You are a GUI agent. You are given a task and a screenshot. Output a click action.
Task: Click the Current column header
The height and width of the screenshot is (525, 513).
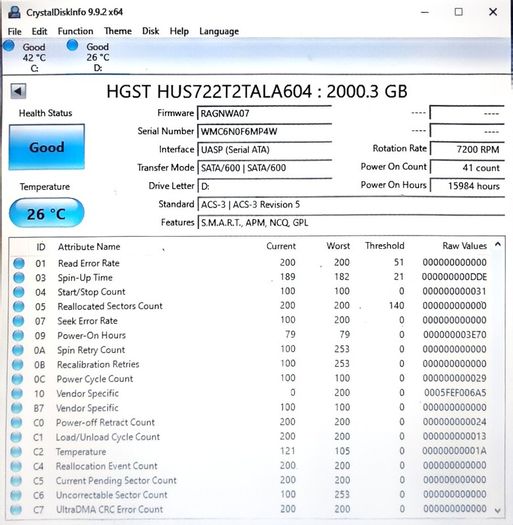281,246
